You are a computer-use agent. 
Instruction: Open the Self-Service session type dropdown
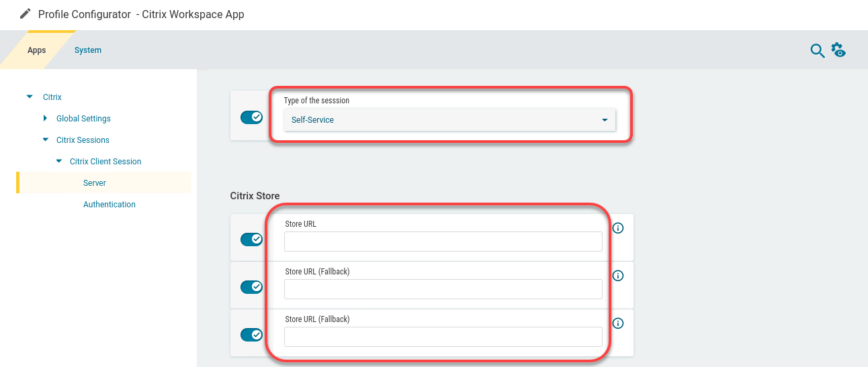[449, 120]
